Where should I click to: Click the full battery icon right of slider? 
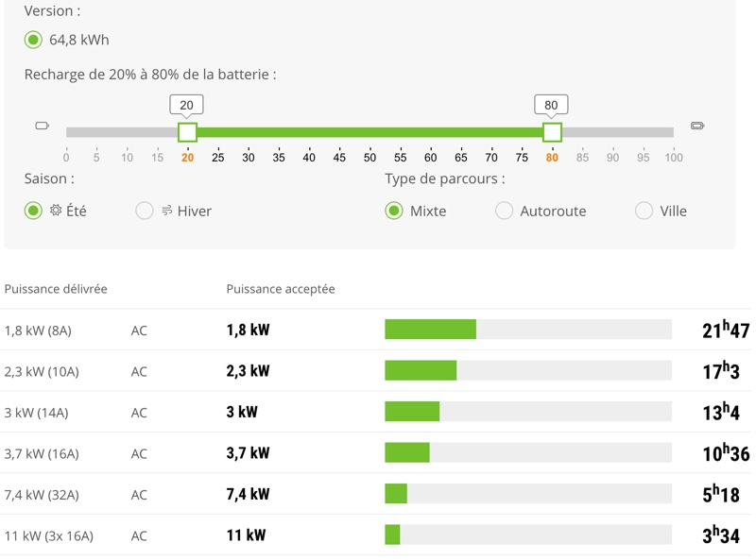(x=697, y=126)
